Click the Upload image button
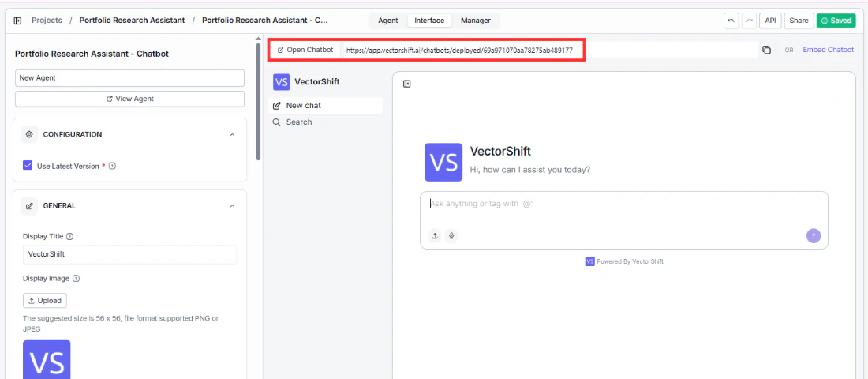This screenshot has height=379, width=868. pyautogui.click(x=45, y=300)
